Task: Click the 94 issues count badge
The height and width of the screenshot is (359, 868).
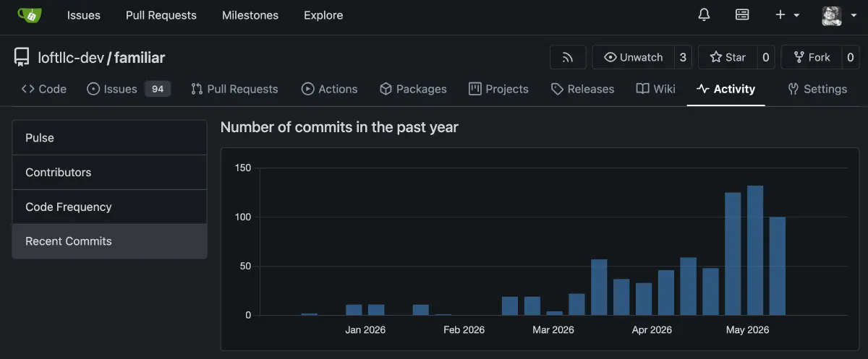Action: point(158,89)
